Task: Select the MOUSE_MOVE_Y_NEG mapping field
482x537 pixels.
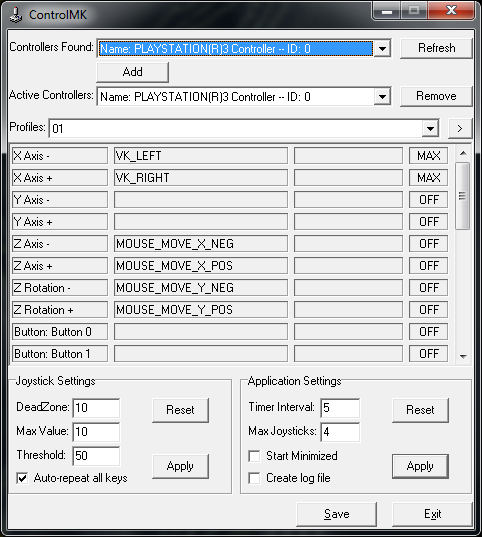Action: click(201, 288)
